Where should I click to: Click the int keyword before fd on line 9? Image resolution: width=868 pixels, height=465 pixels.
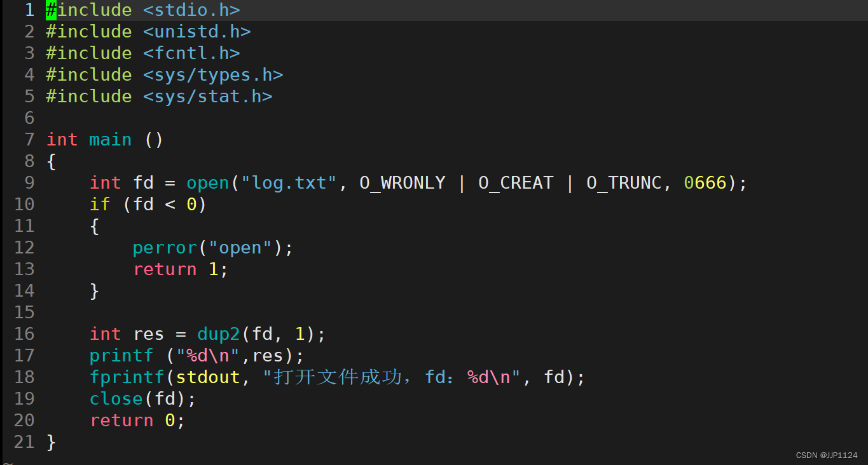coord(106,183)
